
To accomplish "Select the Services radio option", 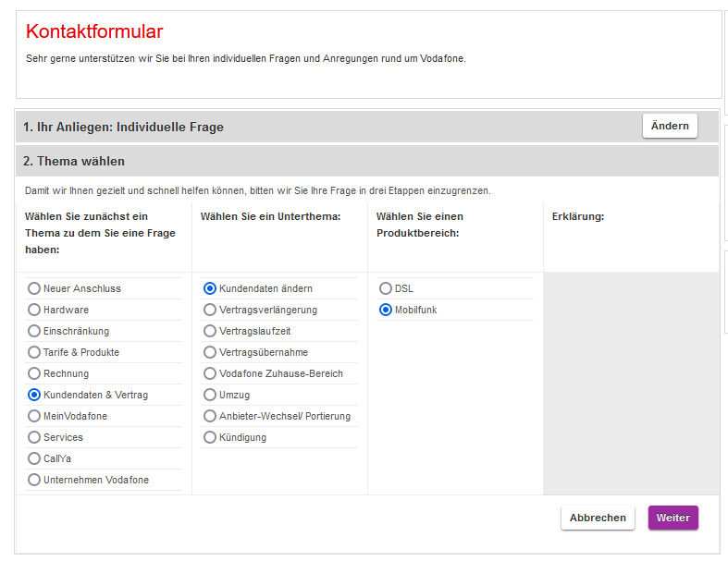I will click(34, 437).
